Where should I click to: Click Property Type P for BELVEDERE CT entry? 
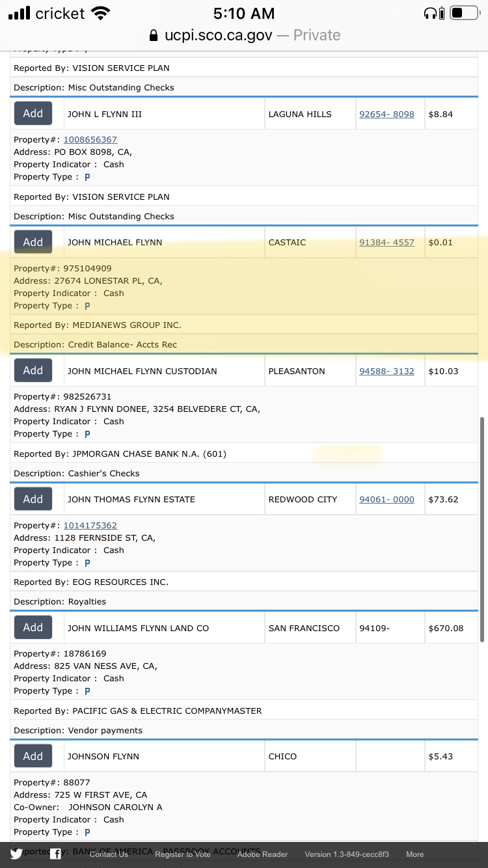coord(87,434)
